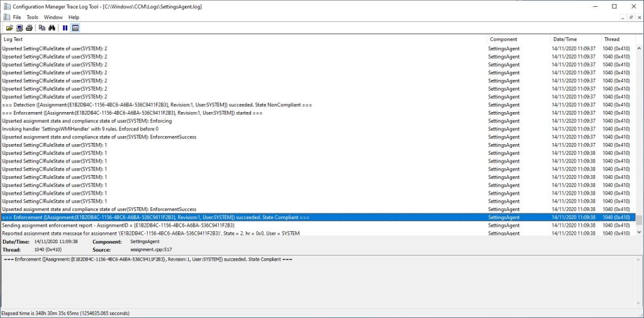Open the Help menu

coord(74,17)
